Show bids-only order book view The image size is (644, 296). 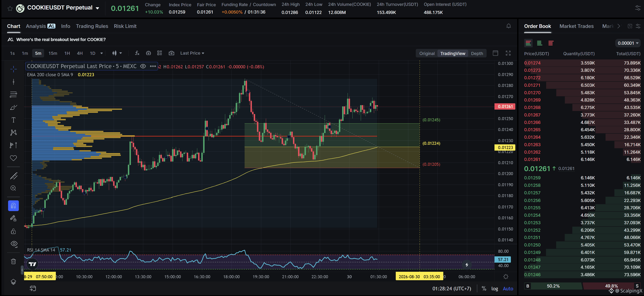(539, 43)
